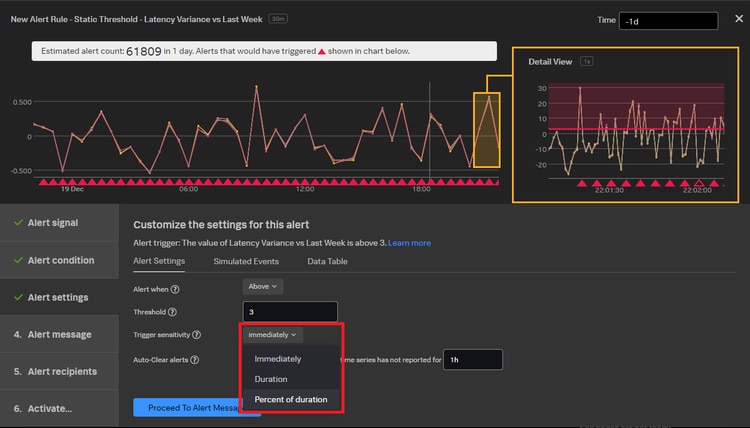Open the Data Table tab
Viewport: 750px width, 428px height.
pos(328,261)
